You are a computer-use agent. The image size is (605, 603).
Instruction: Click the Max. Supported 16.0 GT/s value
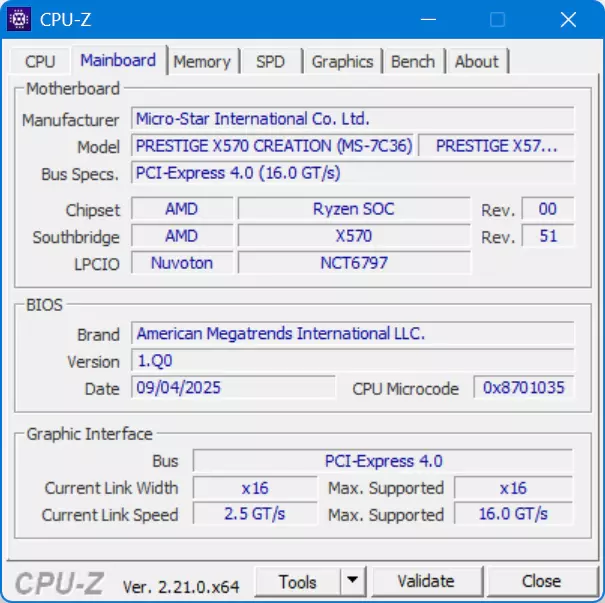(513, 514)
